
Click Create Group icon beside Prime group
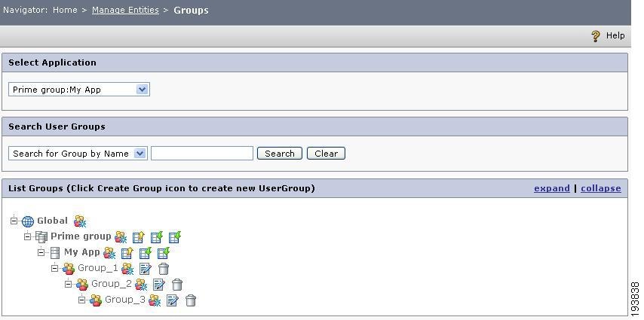(x=121, y=237)
